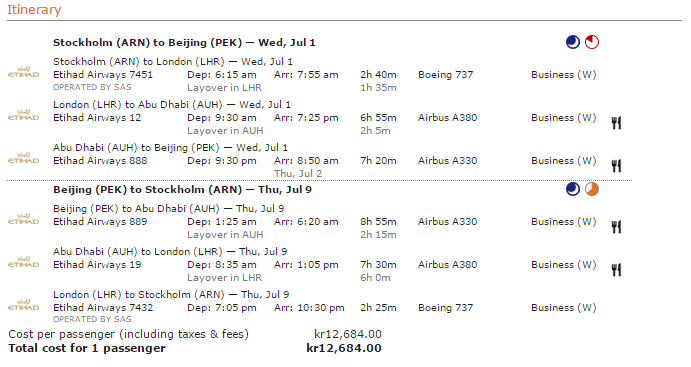
Task: Click the Boeing 737 aircraft for flight 7432
Action: pos(446,308)
